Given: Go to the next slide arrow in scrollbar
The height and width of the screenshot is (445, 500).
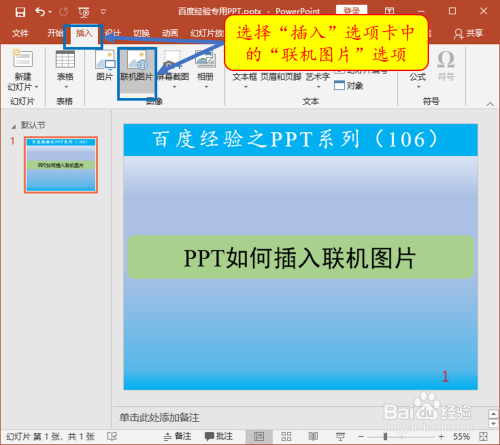Looking at the screenshot, I should pyautogui.click(x=493, y=423).
